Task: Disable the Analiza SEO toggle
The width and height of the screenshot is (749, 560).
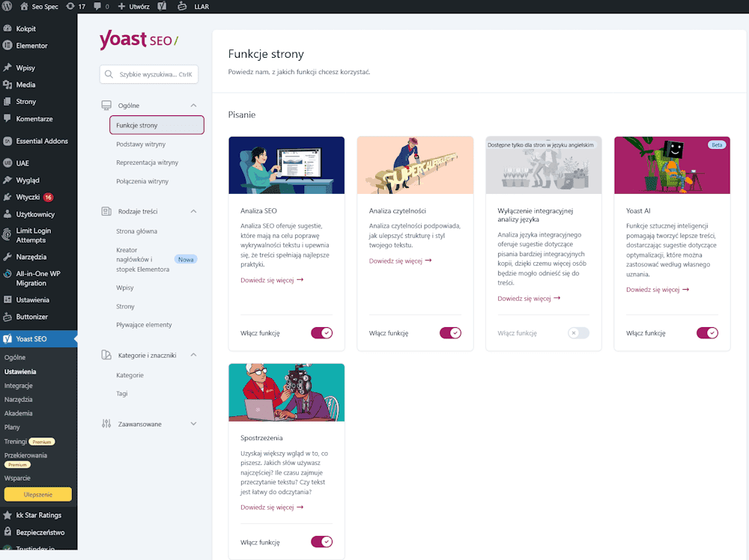Action: coord(321,332)
